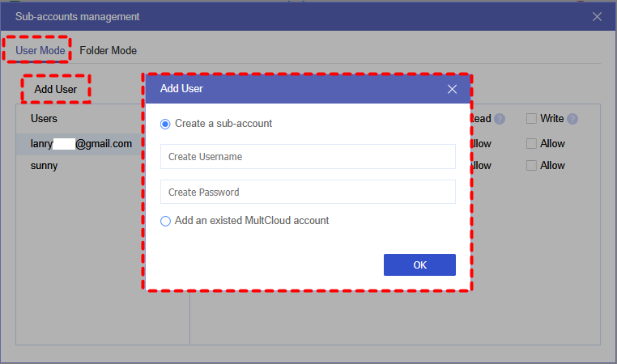
Task: Close the Add User dialog
Action: (x=453, y=89)
